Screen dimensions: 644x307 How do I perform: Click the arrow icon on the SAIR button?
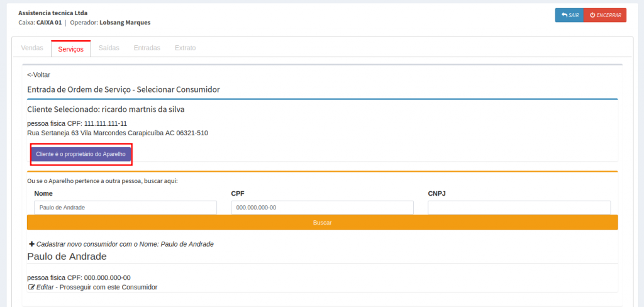564,15
